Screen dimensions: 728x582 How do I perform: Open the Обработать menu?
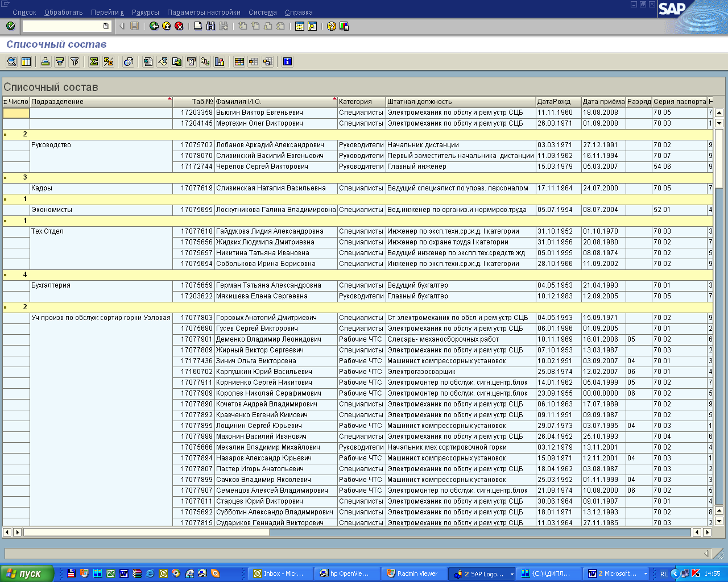[x=64, y=13]
